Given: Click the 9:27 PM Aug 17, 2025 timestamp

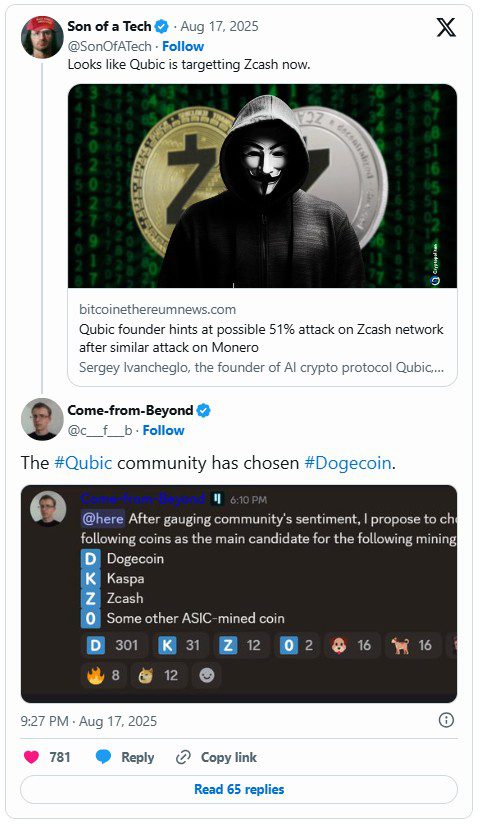Looking at the screenshot, I should (88, 721).
